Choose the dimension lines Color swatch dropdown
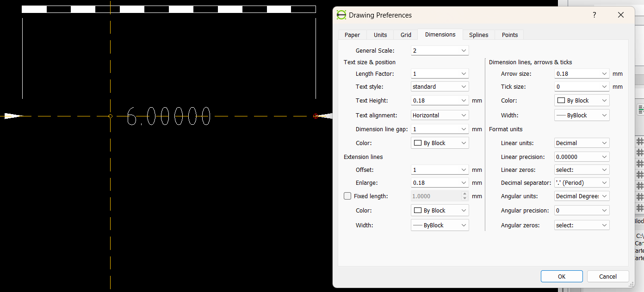Viewport: 644px width, 292px height. click(582, 100)
